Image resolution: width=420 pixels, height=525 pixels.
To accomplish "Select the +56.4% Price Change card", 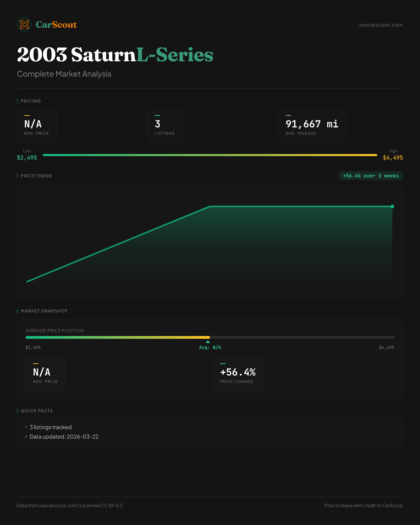I will click(238, 373).
